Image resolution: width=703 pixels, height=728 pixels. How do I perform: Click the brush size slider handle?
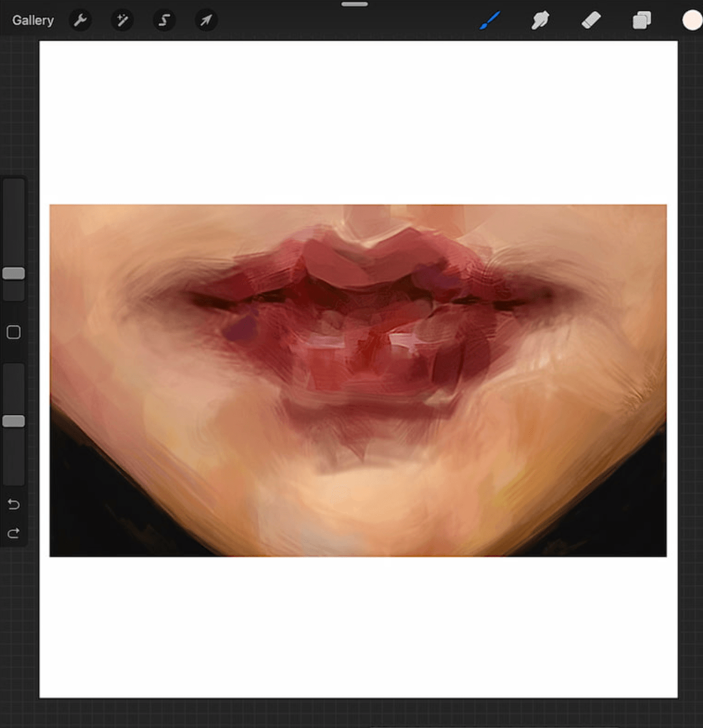13,273
